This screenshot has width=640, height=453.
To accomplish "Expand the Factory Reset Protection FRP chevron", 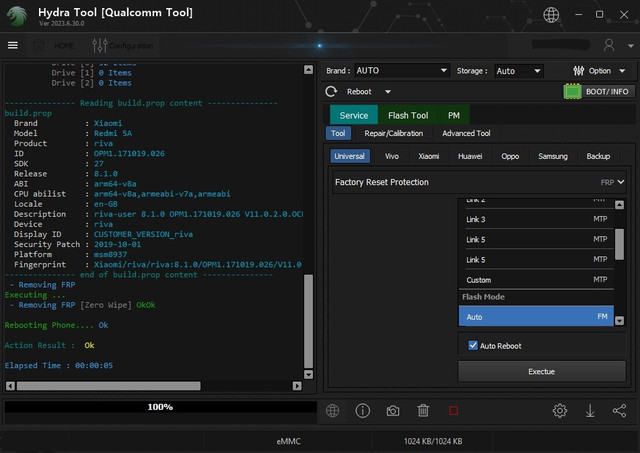I will (x=620, y=182).
